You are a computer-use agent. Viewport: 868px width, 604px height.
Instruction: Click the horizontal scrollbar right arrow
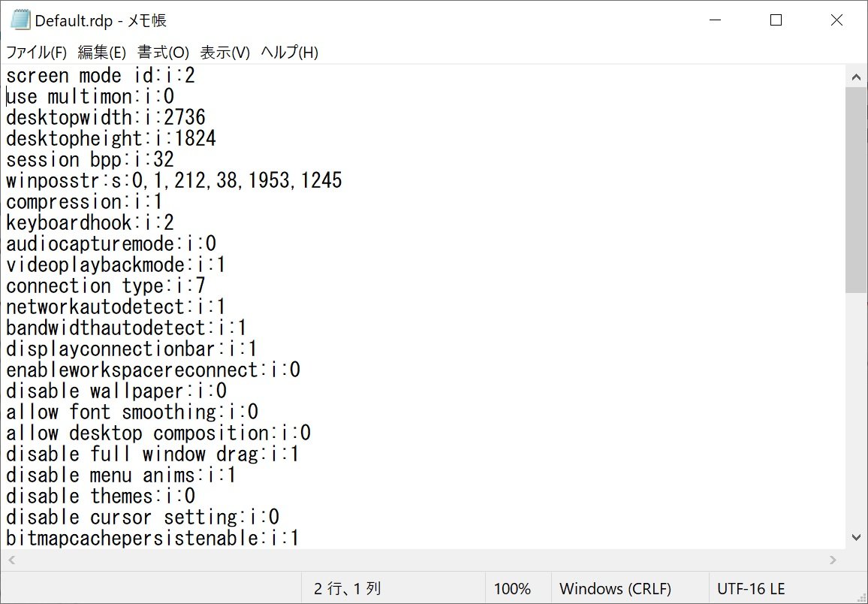[x=833, y=560]
